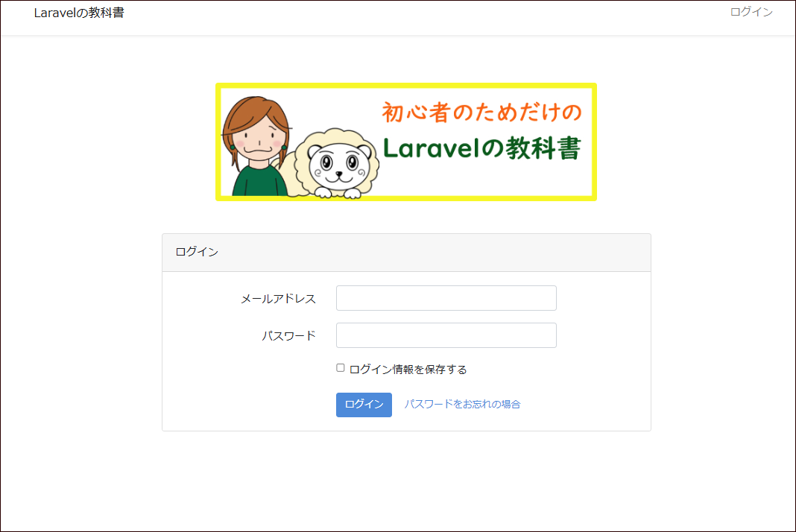Click the ログイン card header text
Viewport: 796px width, 532px height.
[x=197, y=252]
